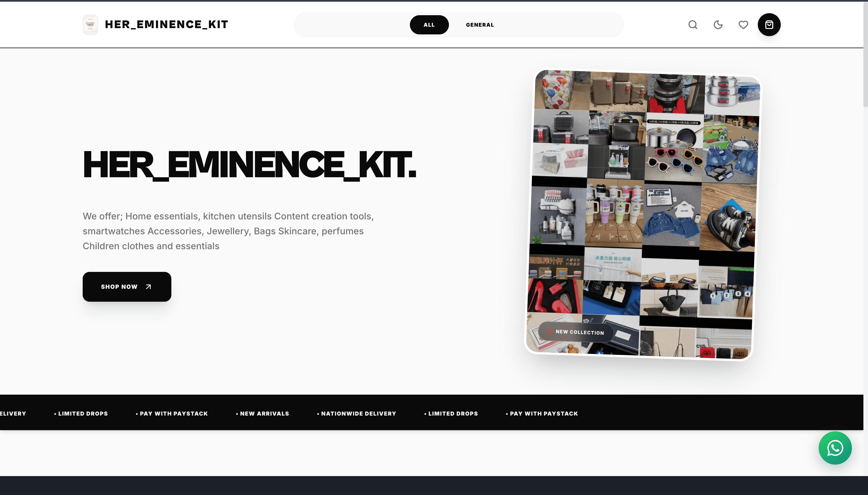Open the shopping bag cart button
The height and width of the screenshot is (495, 868).
click(x=769, y=24)
